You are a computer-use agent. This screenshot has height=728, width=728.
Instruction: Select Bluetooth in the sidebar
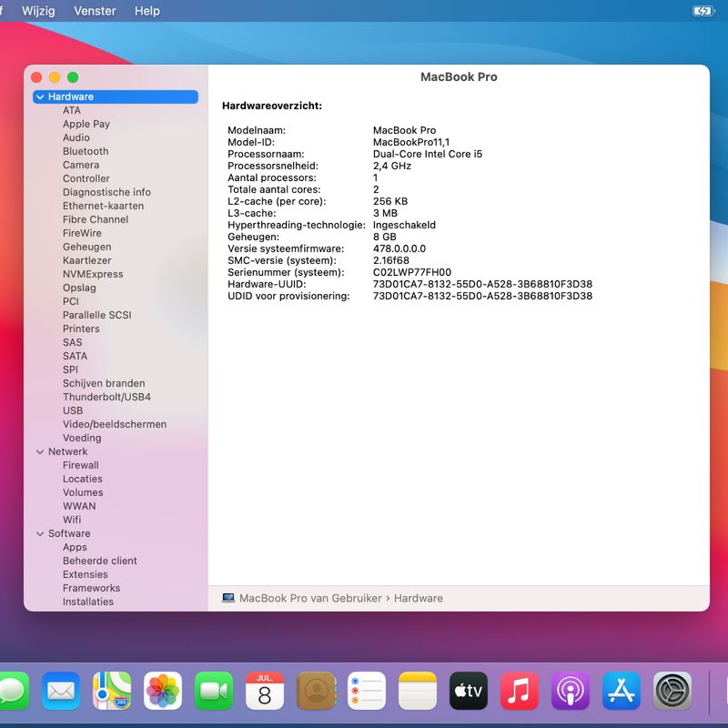(86, 151)
